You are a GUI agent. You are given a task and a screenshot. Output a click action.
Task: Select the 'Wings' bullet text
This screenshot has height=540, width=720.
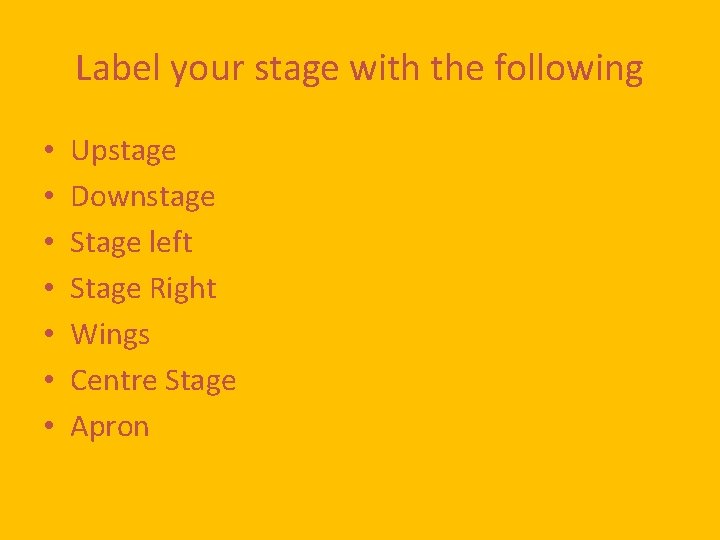click(x=110, y=335)
